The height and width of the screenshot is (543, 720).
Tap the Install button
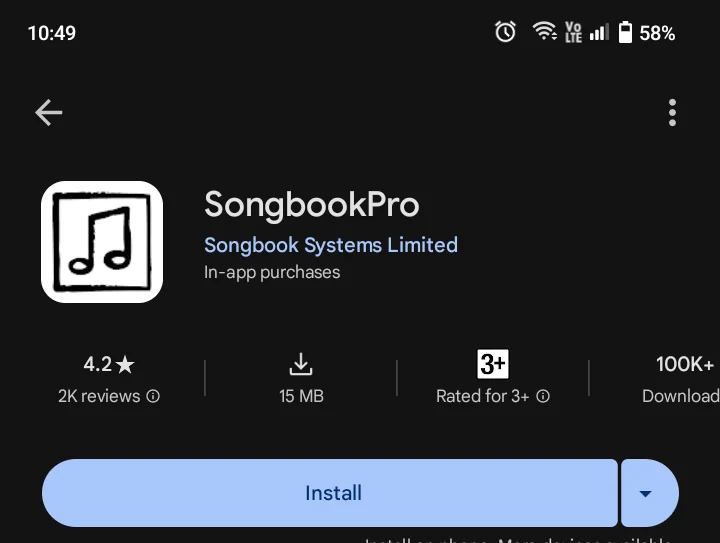330,493
